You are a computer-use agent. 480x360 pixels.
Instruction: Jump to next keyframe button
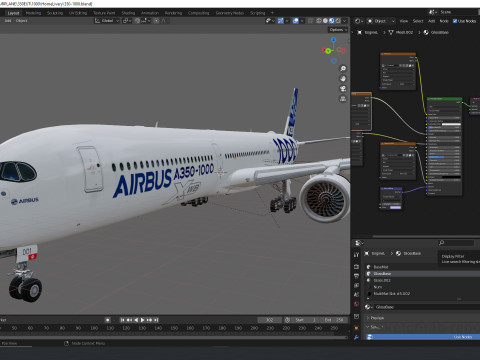[149, 320]
